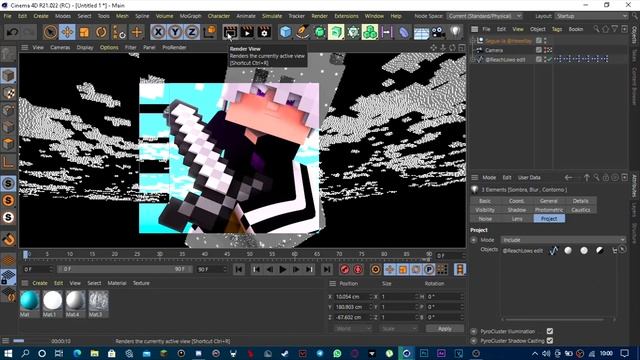Select the Live Selection tool

50,32
